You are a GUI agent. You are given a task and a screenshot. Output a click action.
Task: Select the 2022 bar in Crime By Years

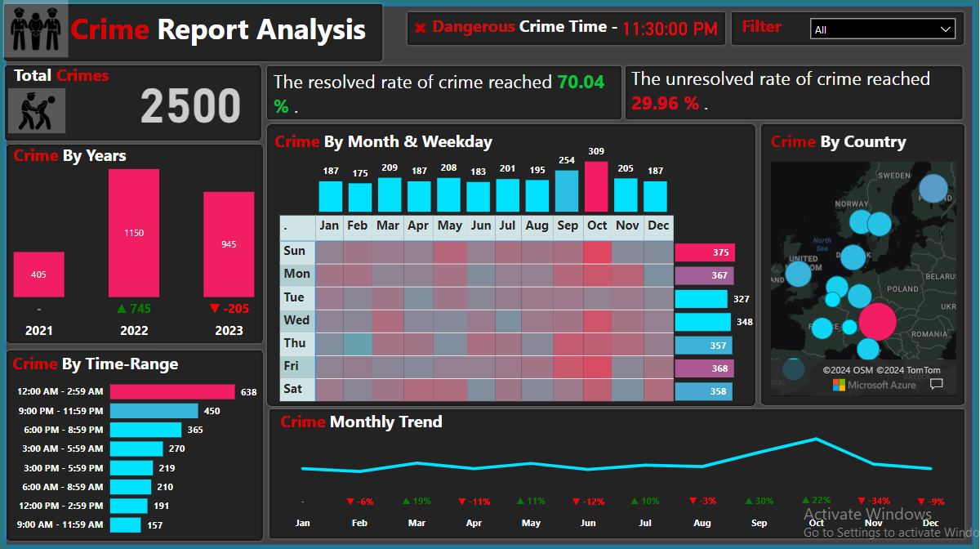point(134,233)
